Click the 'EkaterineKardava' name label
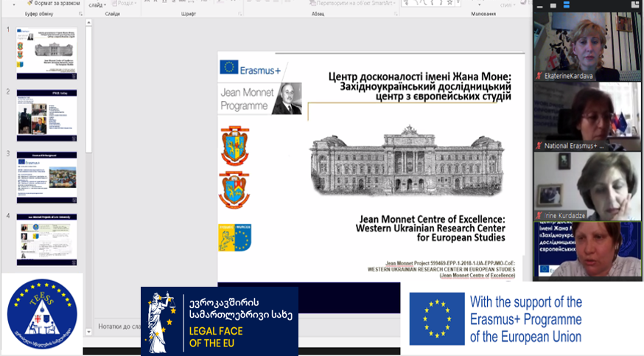Viewport: 644px width, 356px height. click(x=568, y=76)
